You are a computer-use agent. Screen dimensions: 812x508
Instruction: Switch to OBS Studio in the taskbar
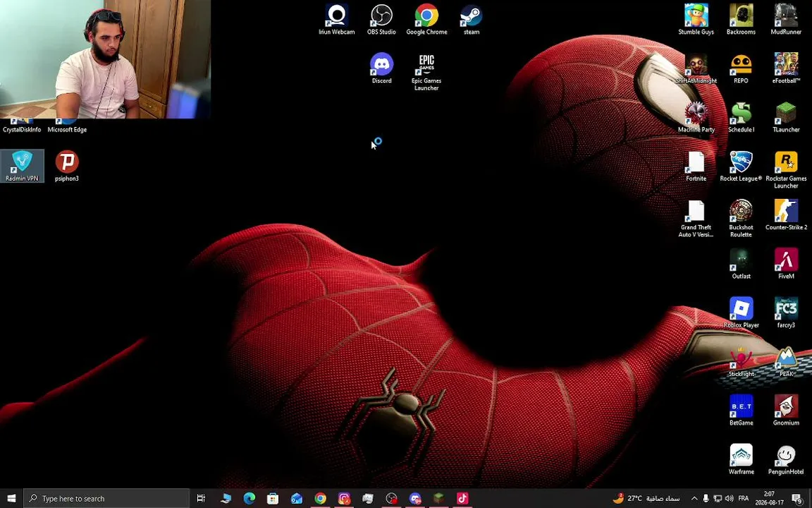[x=391, y=498]
